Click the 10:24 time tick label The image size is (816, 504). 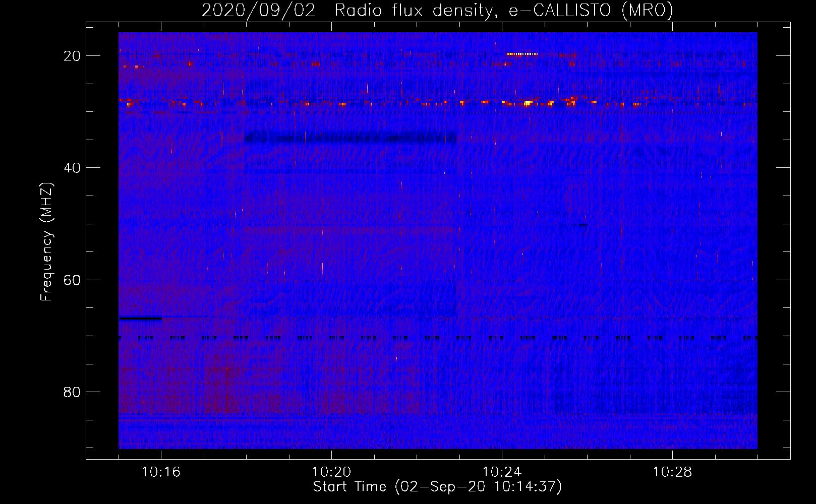click(502, 472)
